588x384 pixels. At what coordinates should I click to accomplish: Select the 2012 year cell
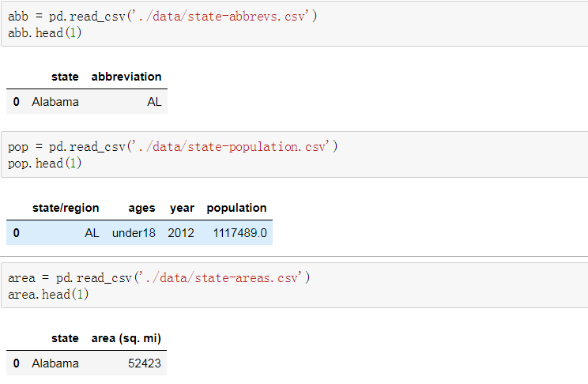pyautogui.click(x=180, y=233)
